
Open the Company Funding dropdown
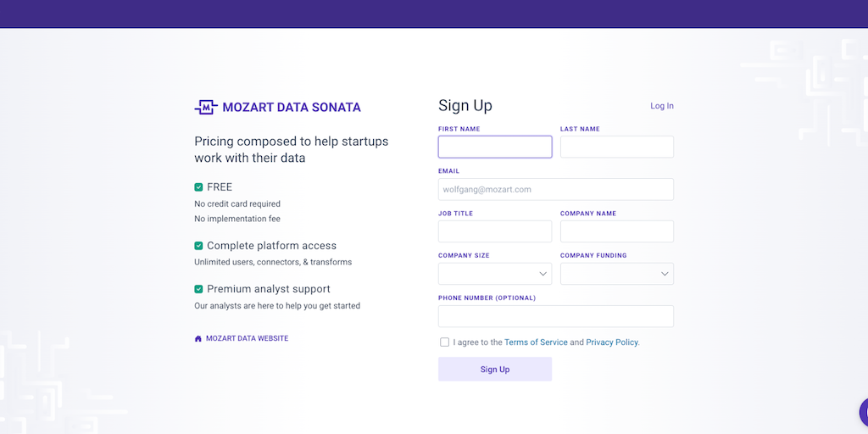[617, 274]
